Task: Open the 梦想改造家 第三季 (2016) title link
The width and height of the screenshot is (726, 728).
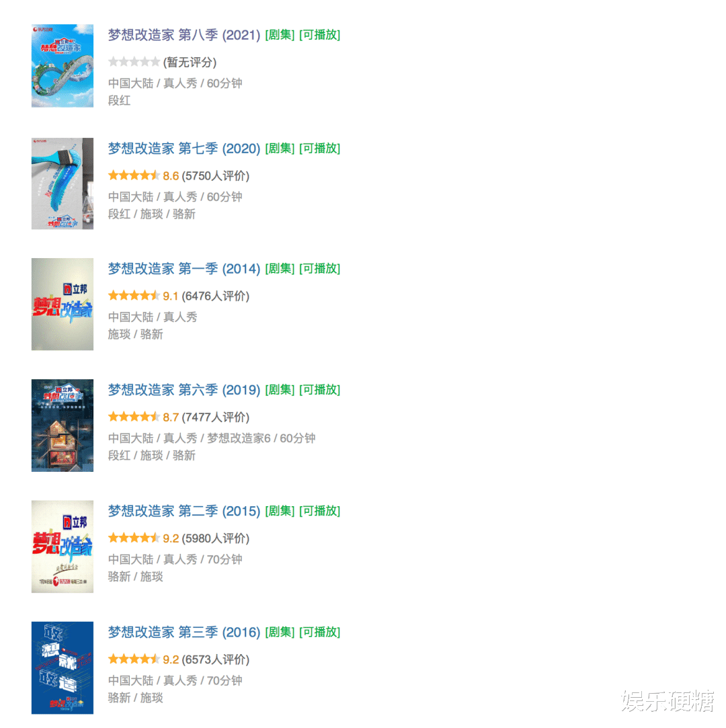Action: coord(184,633)
